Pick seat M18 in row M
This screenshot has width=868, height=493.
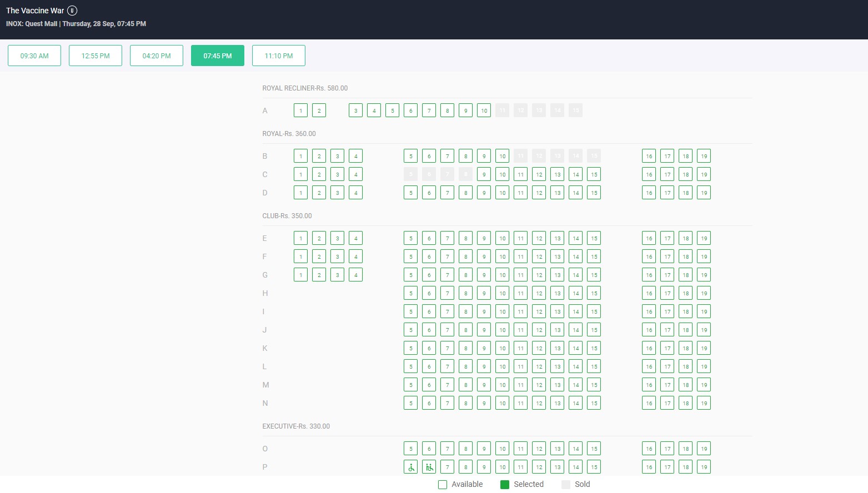pos(685,385)
